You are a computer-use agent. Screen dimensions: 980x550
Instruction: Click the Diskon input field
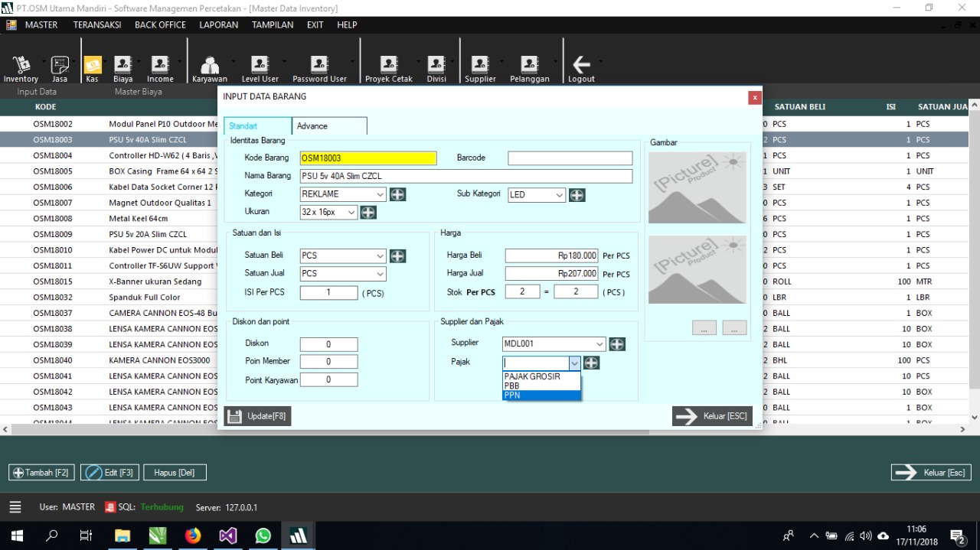(328, 344)
